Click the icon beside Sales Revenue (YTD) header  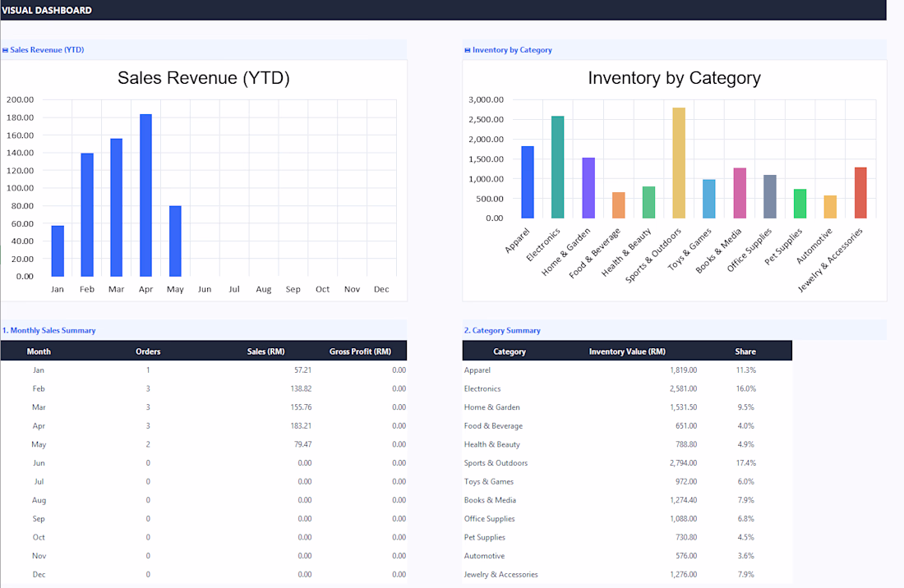coord(5,50)
